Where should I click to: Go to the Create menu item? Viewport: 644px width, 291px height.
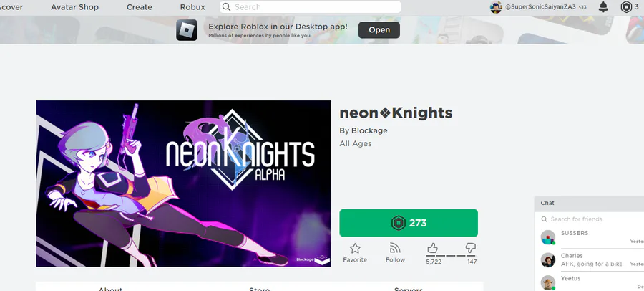tap(139, 7)
